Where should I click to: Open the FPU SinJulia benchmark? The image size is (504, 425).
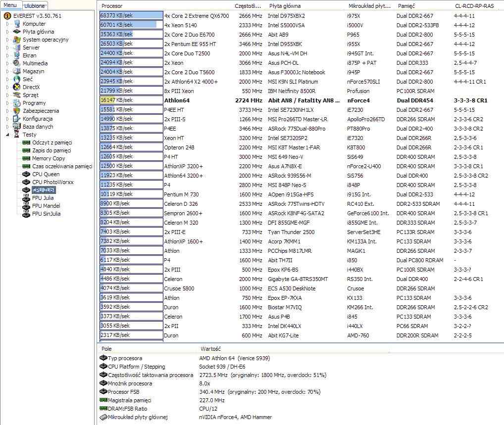coord(46,214)
